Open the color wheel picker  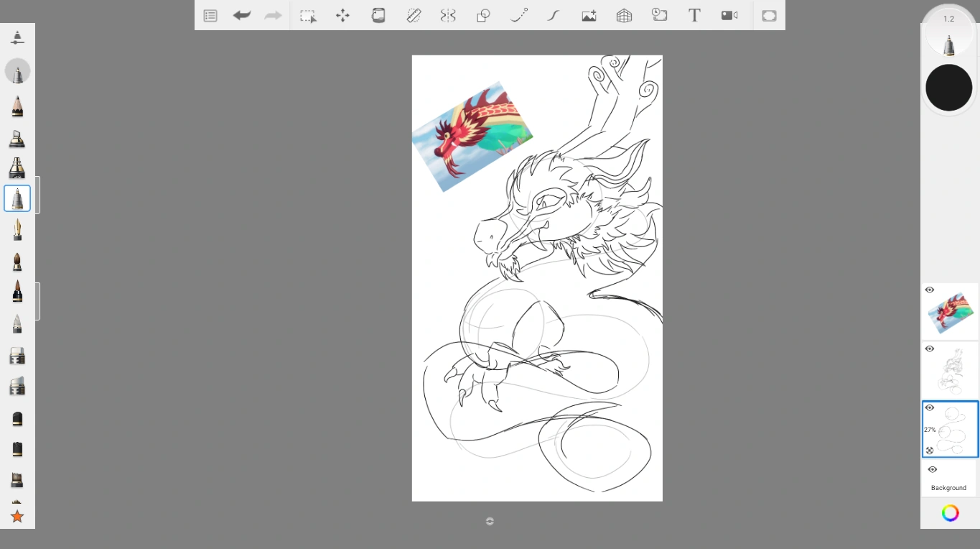click(x=949, y=512)
